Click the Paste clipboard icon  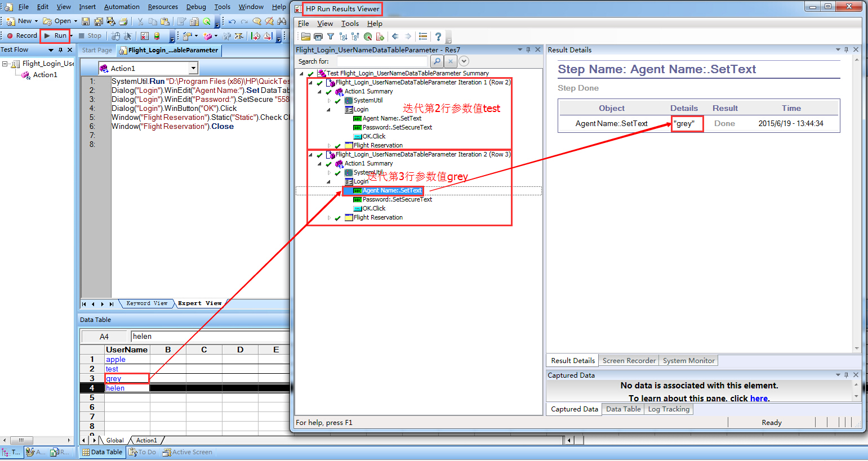(165, 21)
